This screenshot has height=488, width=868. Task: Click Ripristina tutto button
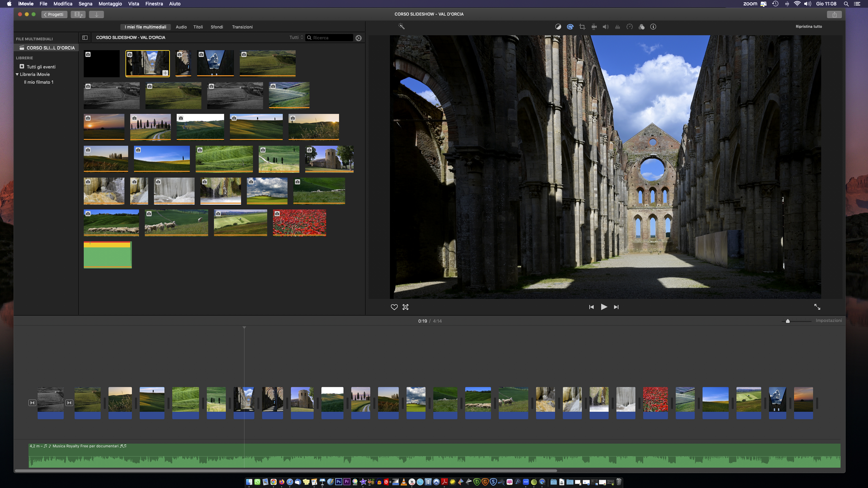809,26
